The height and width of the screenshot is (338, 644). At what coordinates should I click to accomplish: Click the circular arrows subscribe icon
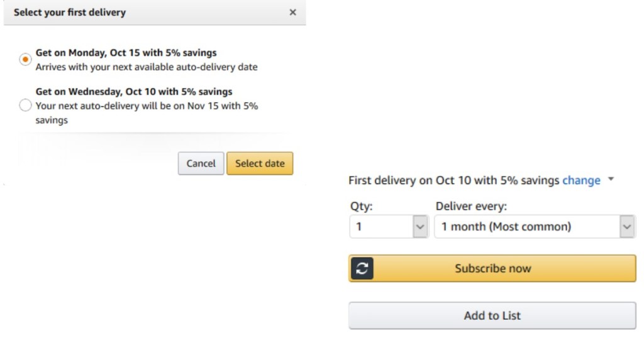[361, 268]
